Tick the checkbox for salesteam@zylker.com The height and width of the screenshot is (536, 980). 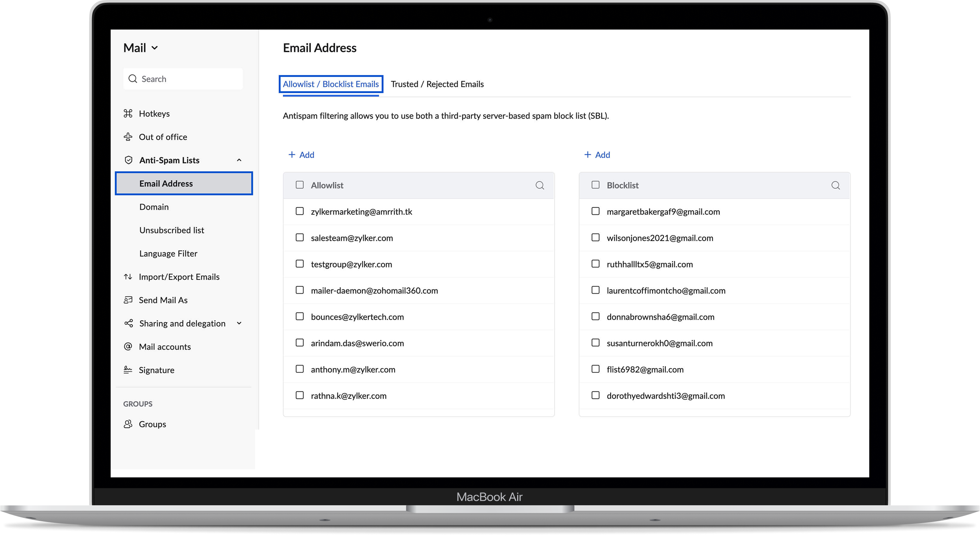click(x=300, y=238)
